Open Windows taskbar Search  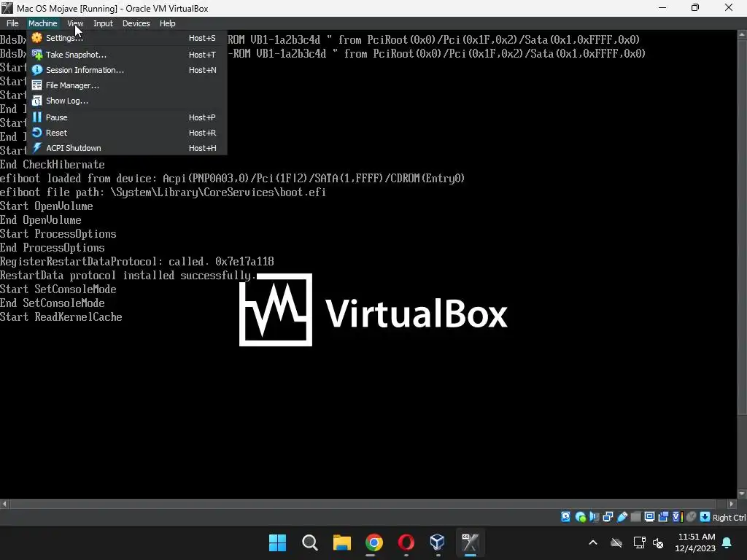309,542
